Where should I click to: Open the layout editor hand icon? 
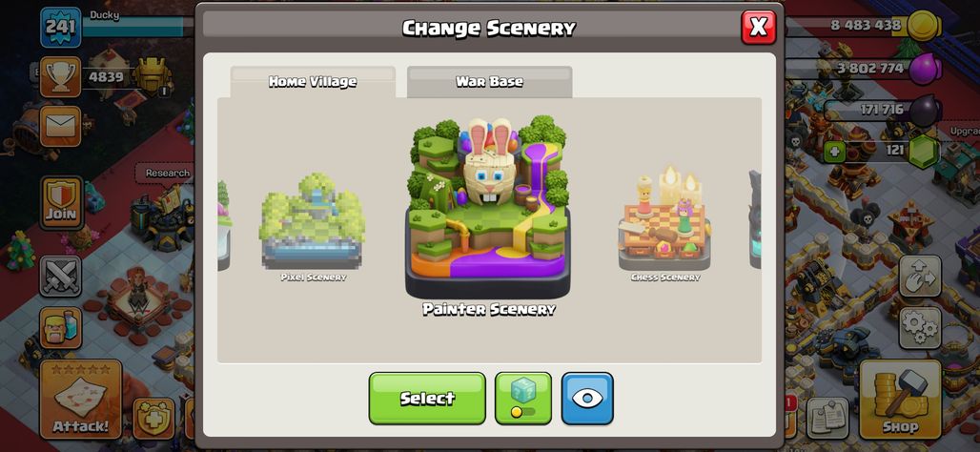click(920, 276)
